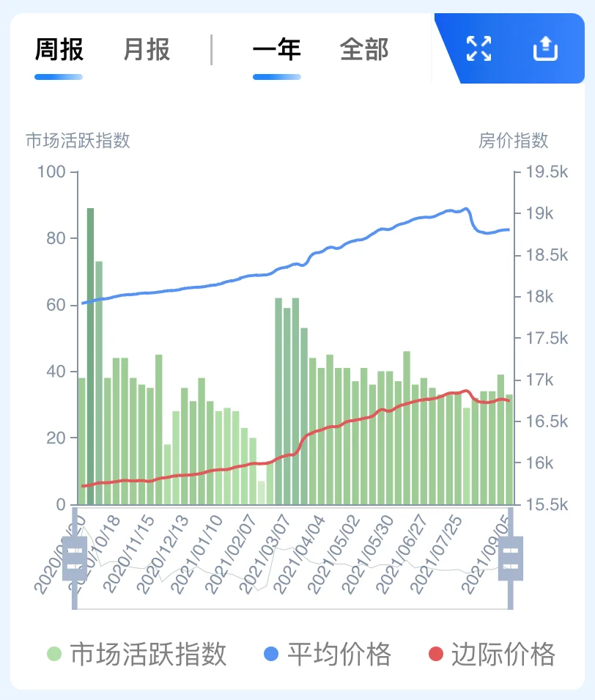Toggle the 市场活跃指数 legend series
Screen dimensions: 595x700
(148, 654)
